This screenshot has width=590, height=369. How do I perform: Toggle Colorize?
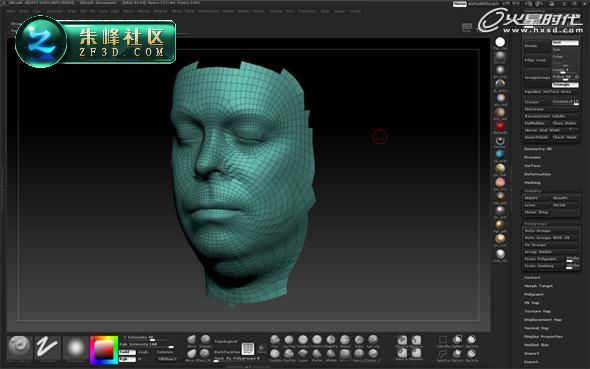[x=165, y=352]
